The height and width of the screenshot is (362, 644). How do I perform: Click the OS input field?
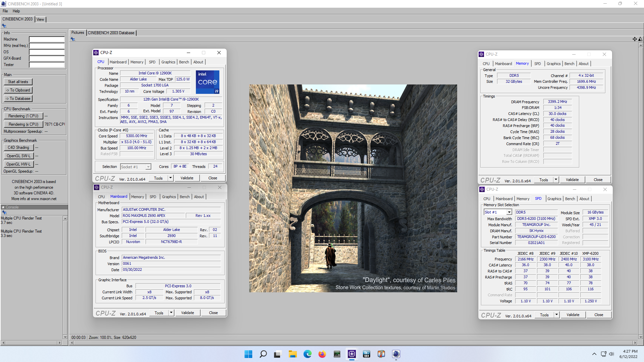point(47,52)
